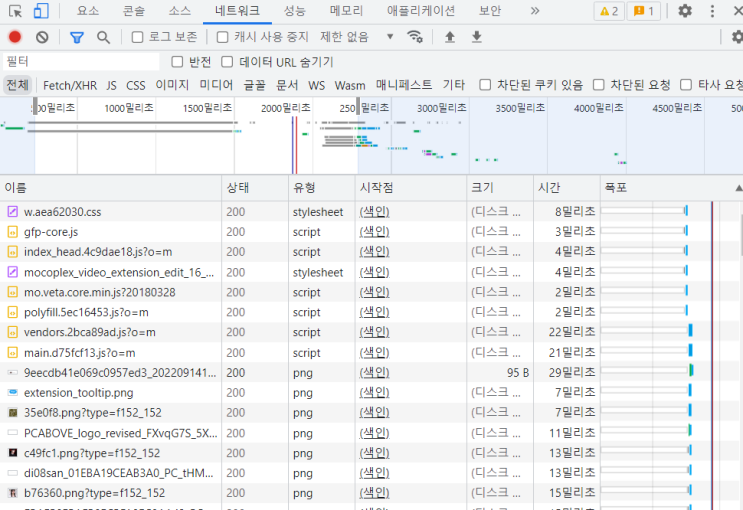
Task: Check the 반전 checkbox
Action: click(x=177, y=62)
